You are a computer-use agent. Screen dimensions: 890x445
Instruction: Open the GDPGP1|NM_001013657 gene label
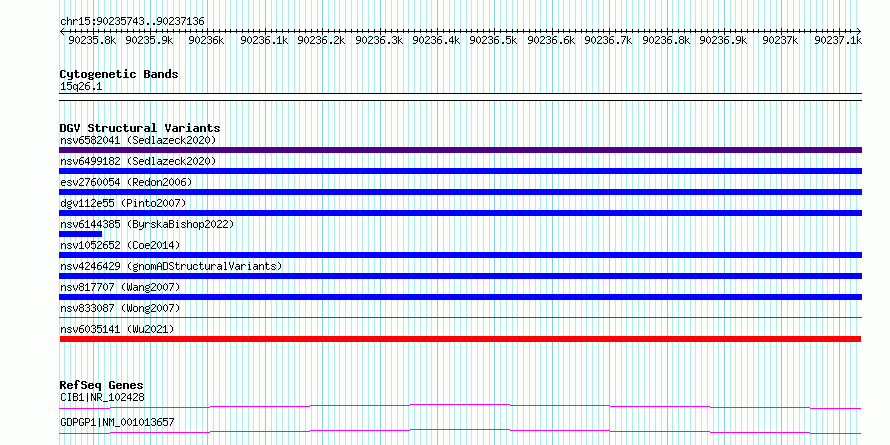(x=117, y=422)
